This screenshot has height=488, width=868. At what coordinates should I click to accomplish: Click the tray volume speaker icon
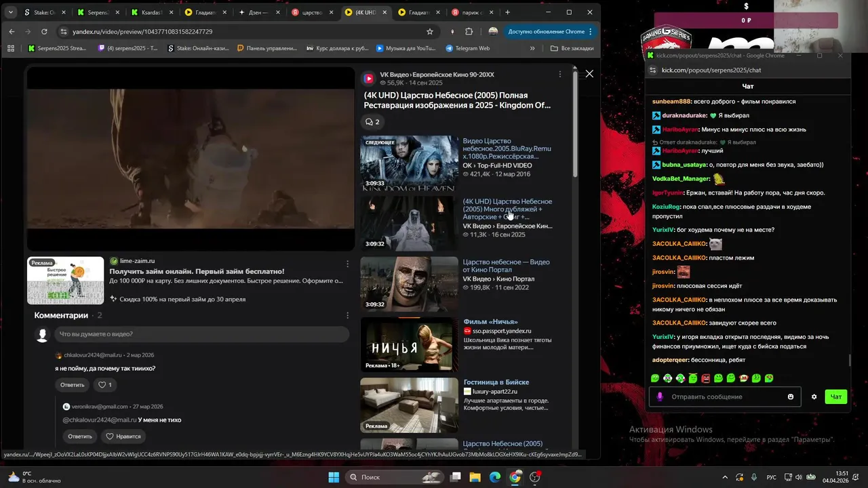click(x=798, y=477)
